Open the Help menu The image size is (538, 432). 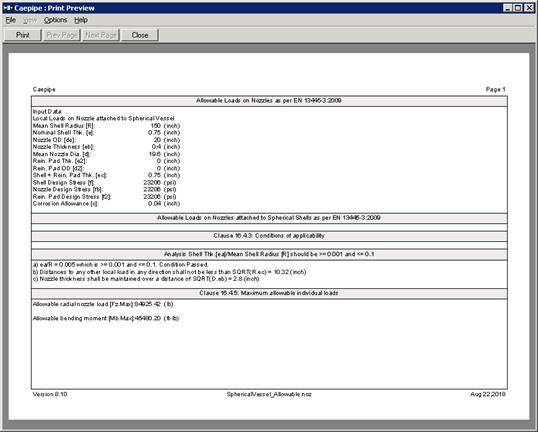[x=81, y=20]
